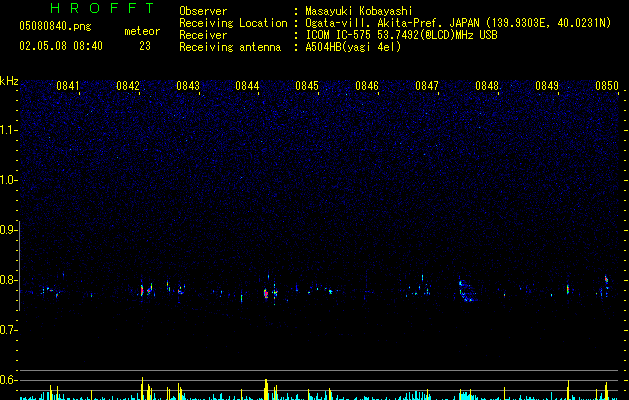This screenshot has width=629, height=400.
Task: Click the meteor label
Action: [x=142, y=31]
